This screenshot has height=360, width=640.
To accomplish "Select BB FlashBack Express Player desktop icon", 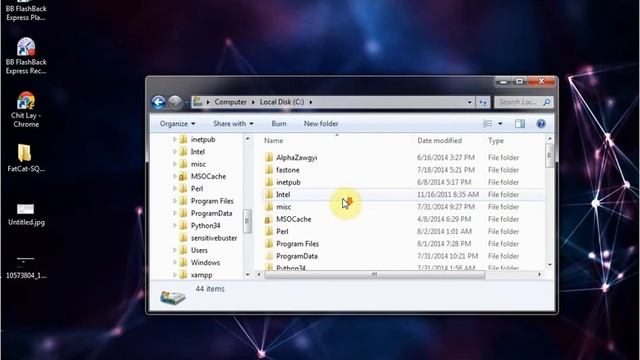I will coord(26,11).
